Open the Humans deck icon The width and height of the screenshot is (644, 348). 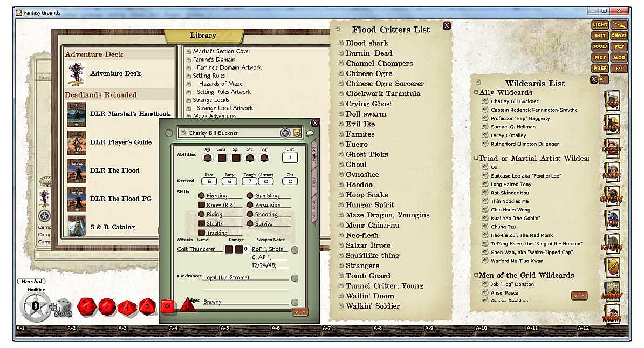612,173
